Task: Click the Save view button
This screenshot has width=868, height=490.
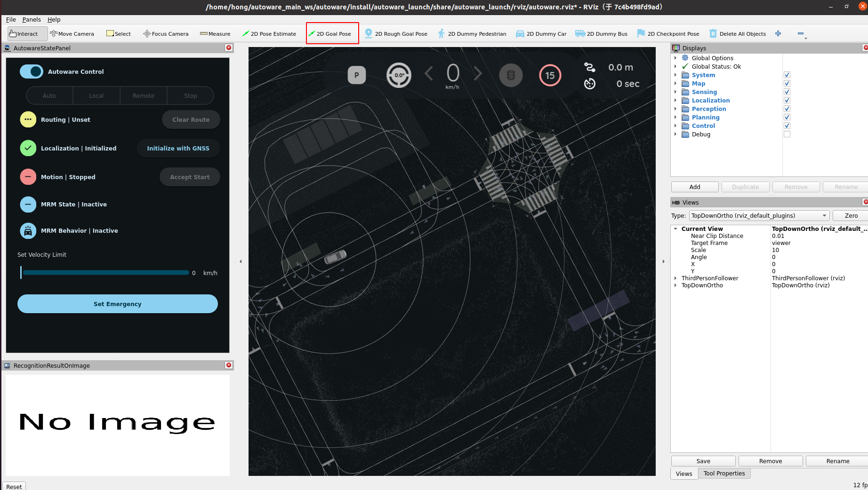Action: [x=703, y=461]
